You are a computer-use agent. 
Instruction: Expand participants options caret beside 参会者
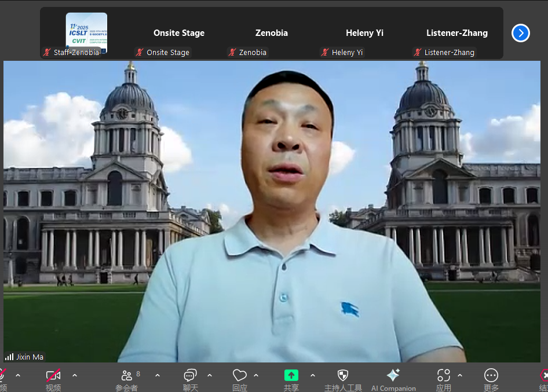[158, 375]
